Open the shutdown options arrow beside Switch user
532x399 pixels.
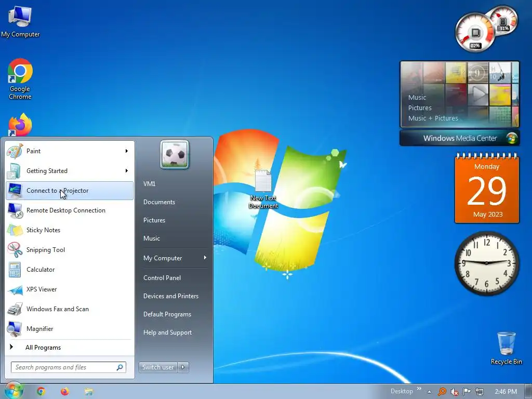183,367
